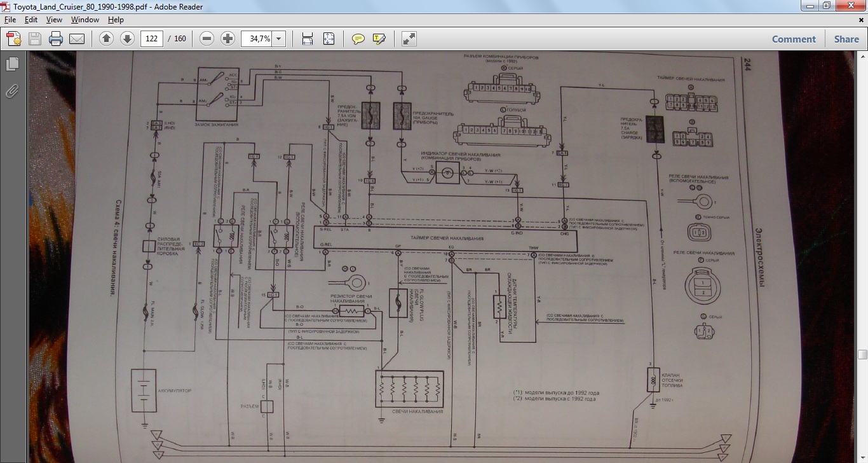Open the Comment pane
The height and width of the screenshot is (463, 868).
point(794,39)
